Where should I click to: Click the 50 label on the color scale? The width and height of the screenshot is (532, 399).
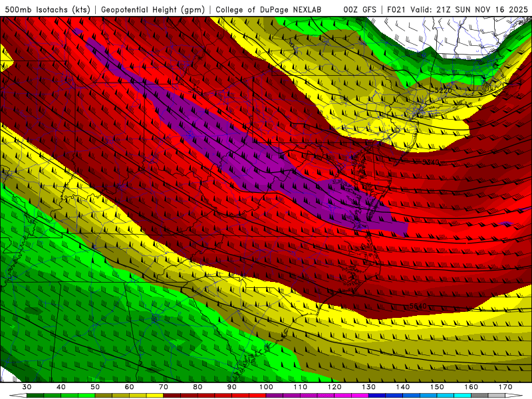pos(95,387)
